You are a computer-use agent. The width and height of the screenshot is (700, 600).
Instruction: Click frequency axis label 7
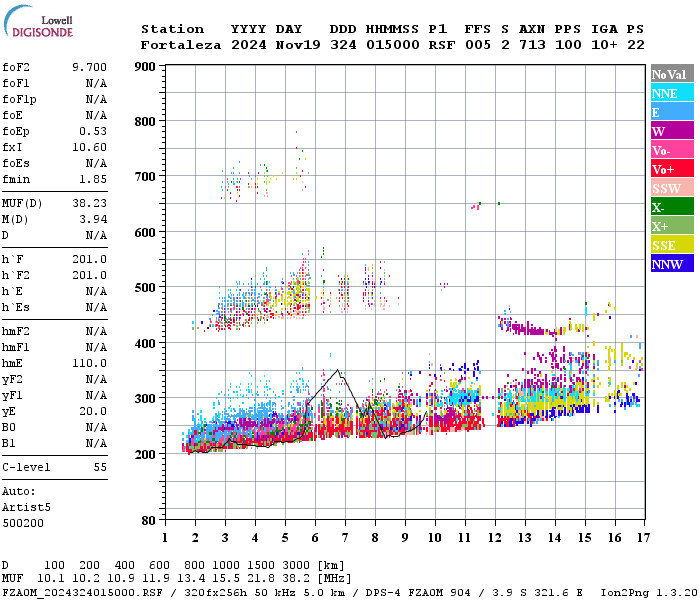coord(345,538)
